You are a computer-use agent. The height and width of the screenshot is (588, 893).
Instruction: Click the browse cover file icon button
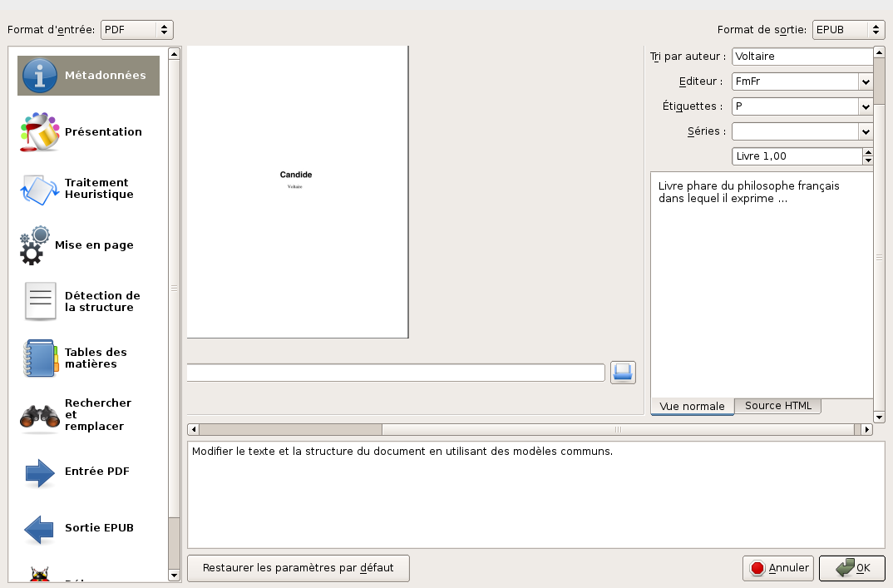[623, 373]
